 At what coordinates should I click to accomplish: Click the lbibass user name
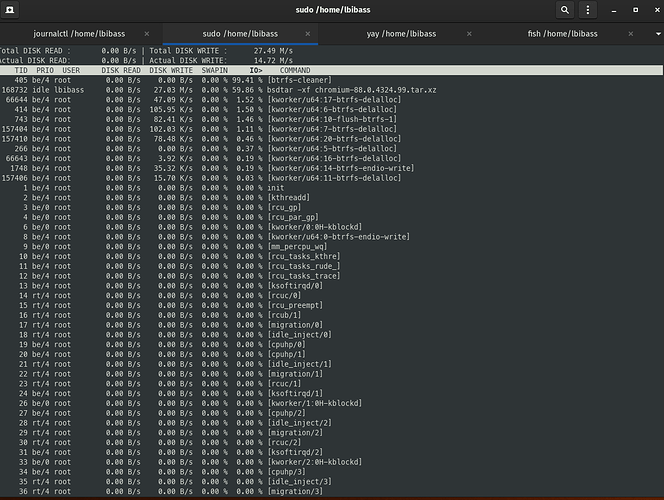click(69, 90)
